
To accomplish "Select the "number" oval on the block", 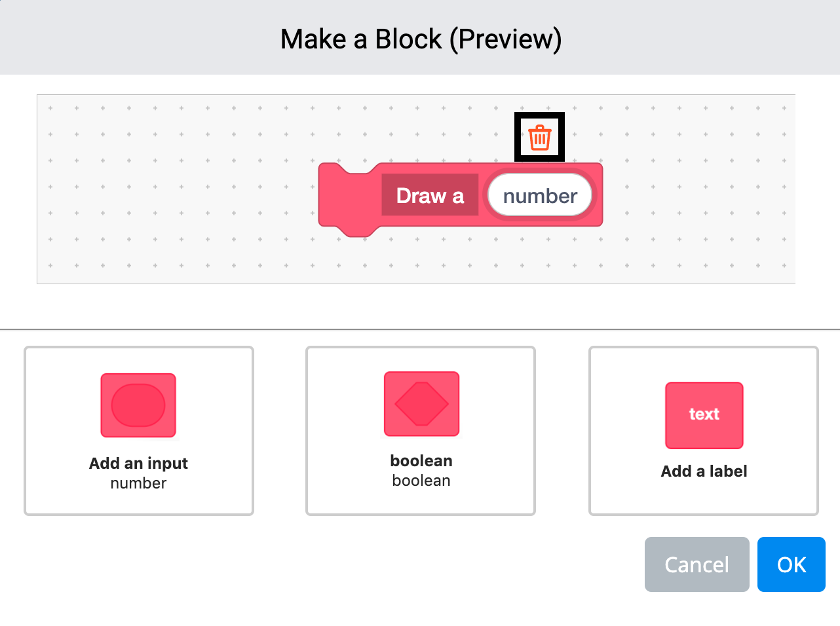I will (539, 194).
